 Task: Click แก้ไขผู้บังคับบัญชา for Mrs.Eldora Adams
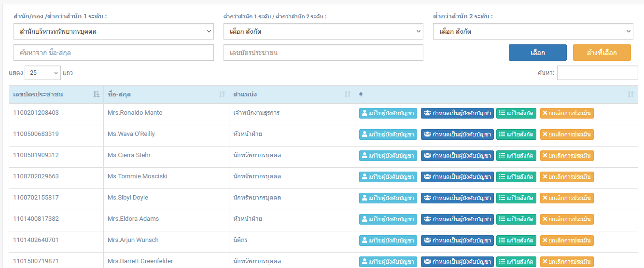[x=388, y=219]
